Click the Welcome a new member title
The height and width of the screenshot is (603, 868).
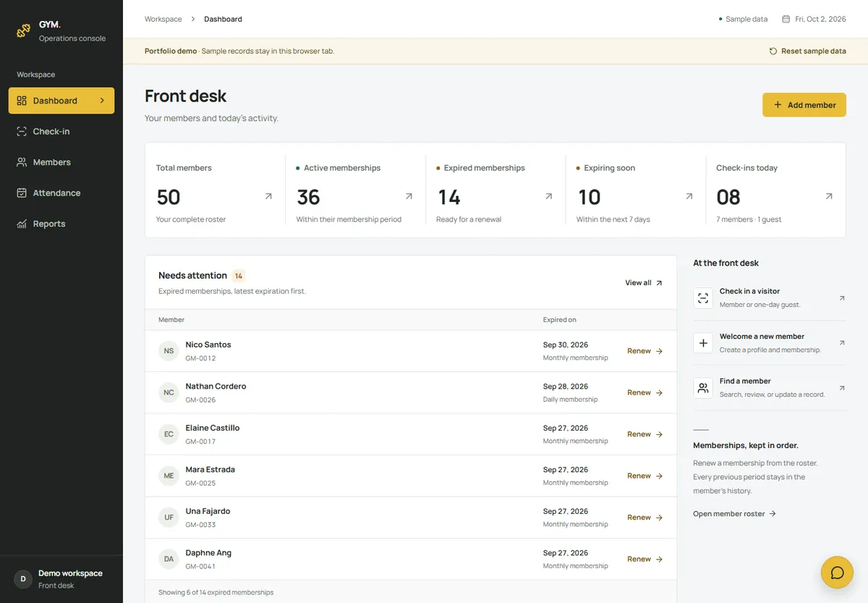(x=762, y=337)
